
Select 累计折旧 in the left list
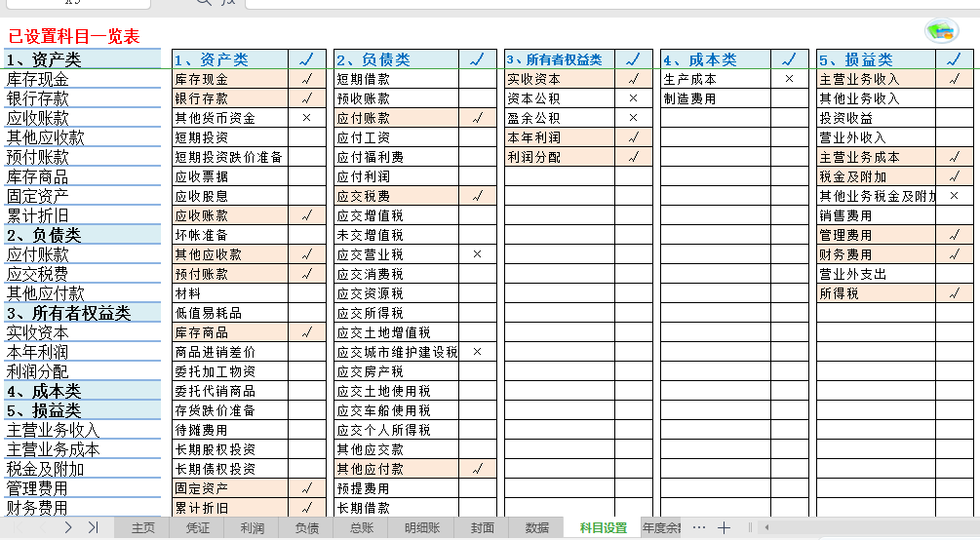pyautogui.click(x=83, y=215)
